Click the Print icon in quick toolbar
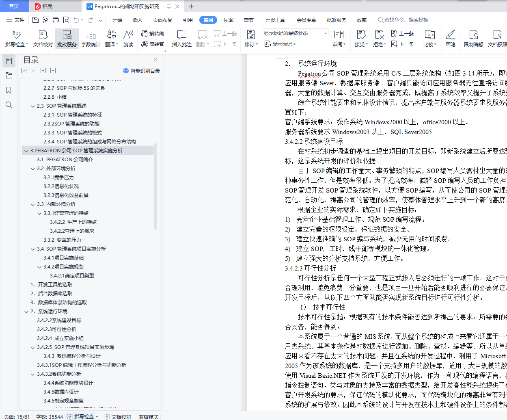The image size is (507, 420). (56, 20)
